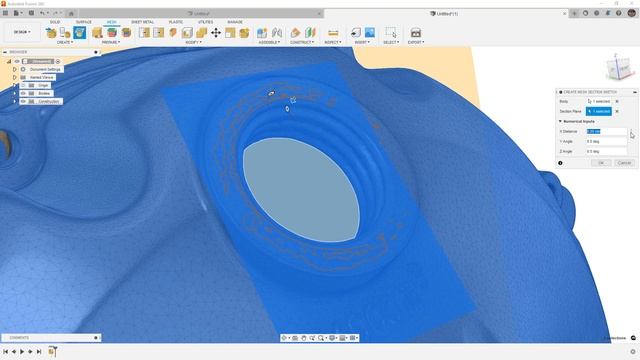Switch to the Sheet Metal tab
The height and width of the screenshot is (360, 640).
pyautogui.click(x=142, y=22)
